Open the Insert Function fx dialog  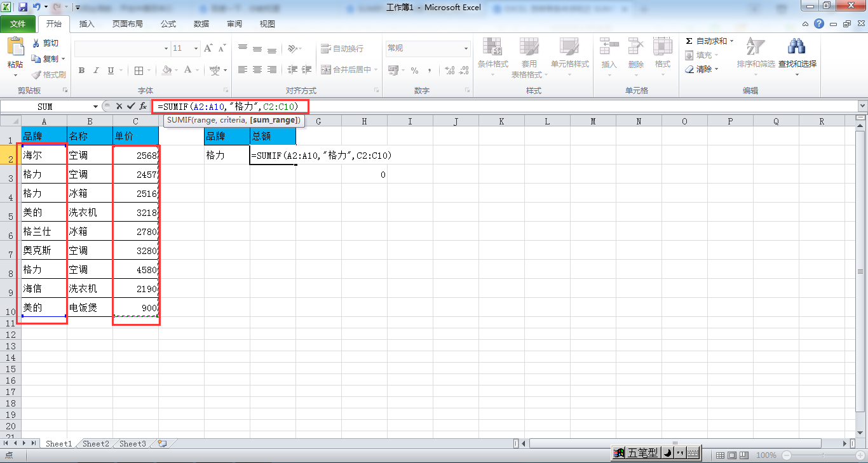143,107
